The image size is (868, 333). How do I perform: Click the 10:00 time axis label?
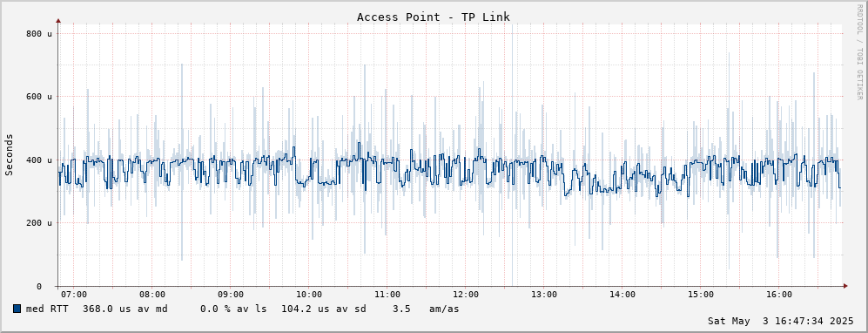point(309,295)
